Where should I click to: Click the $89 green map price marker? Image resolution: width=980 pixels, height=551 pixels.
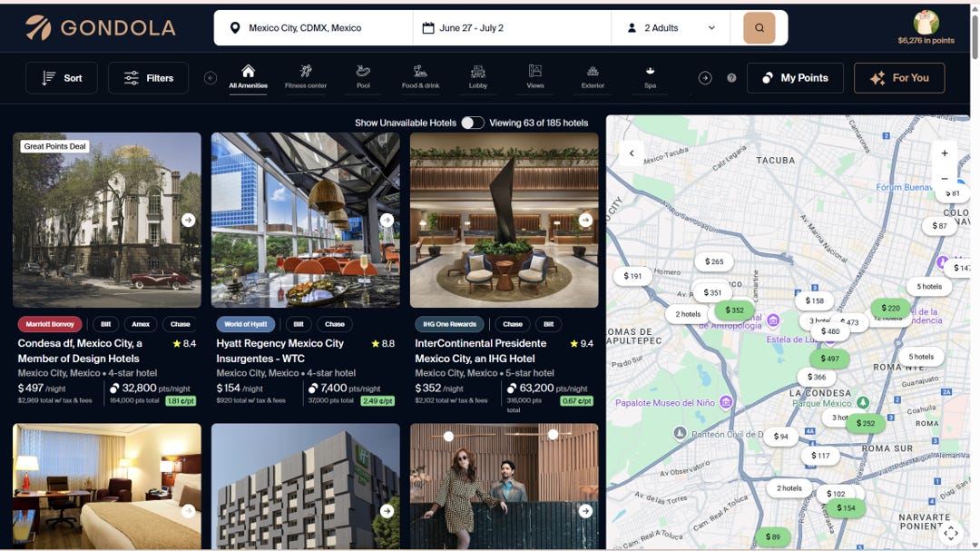772,536
